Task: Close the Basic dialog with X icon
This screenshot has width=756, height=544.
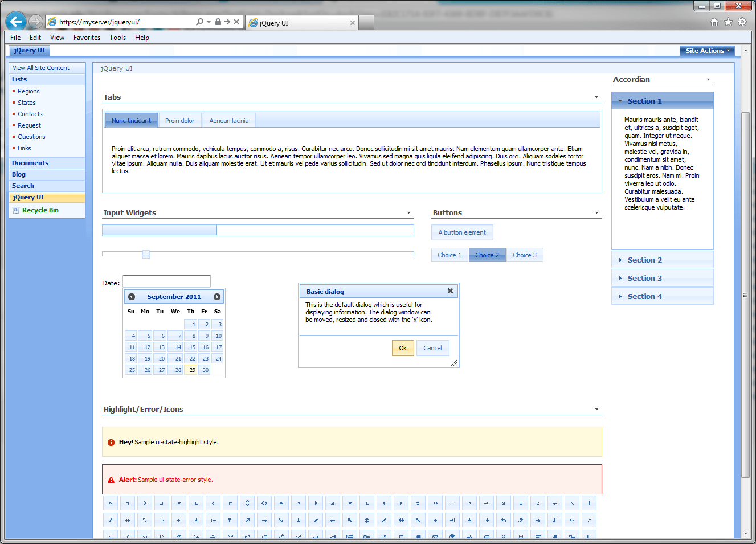Action: point(450,291)
